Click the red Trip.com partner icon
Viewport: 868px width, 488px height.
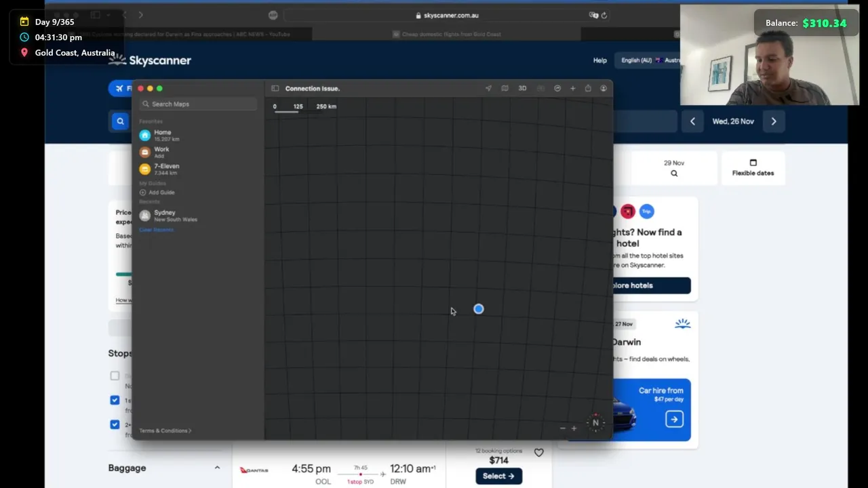tap(628, 211)
